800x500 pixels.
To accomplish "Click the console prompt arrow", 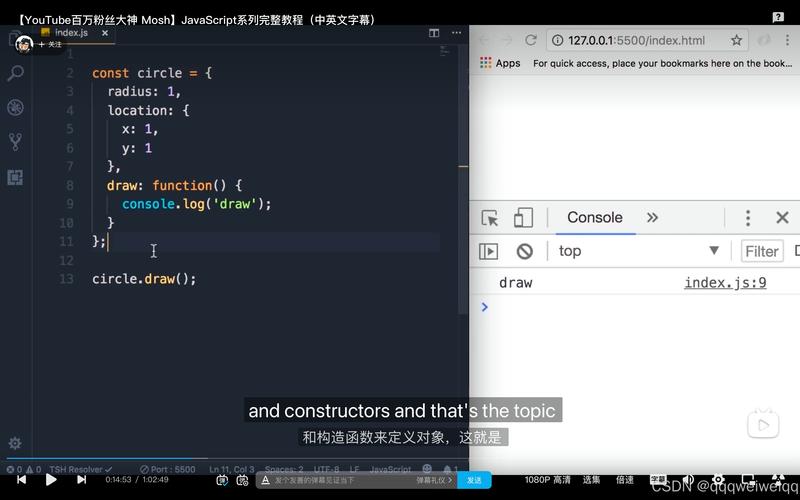I will click(x=485, y=307).
